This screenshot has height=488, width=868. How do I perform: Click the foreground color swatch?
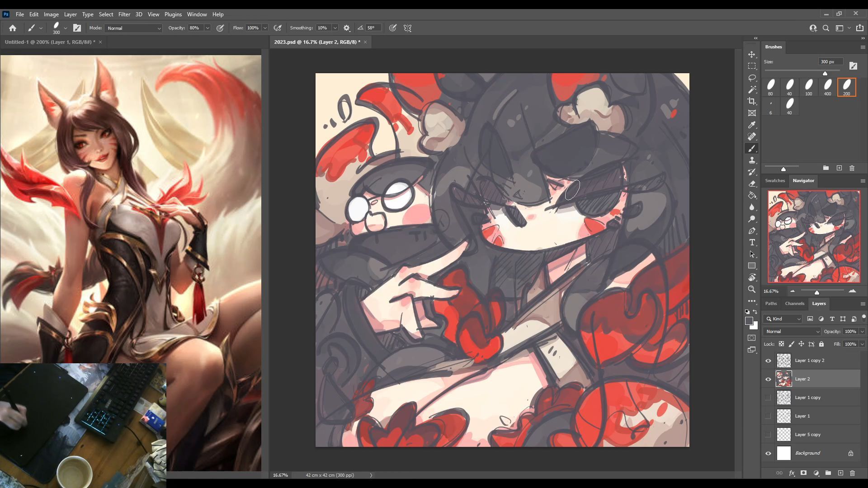point(749,321)
